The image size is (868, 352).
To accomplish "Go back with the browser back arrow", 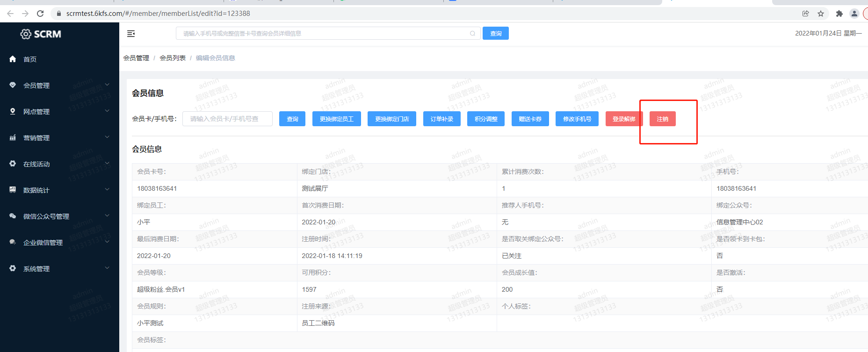I will point(10,14).
